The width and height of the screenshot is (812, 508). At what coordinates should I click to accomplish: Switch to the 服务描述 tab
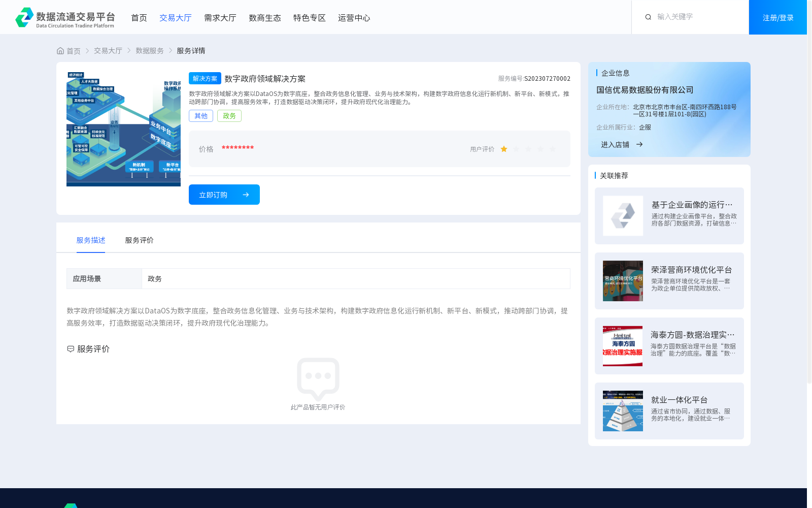point(91,240)
